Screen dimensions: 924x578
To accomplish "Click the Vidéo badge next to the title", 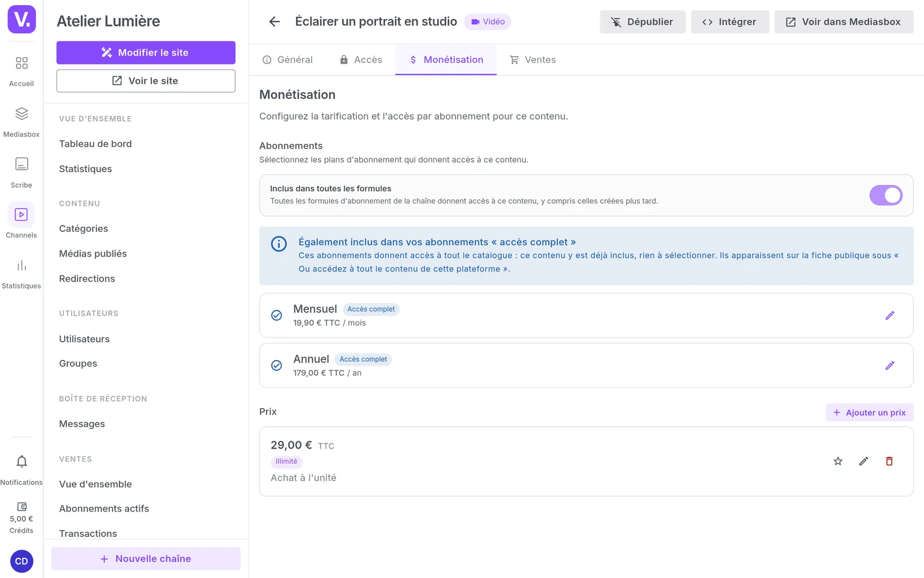I will coord(487,22).
